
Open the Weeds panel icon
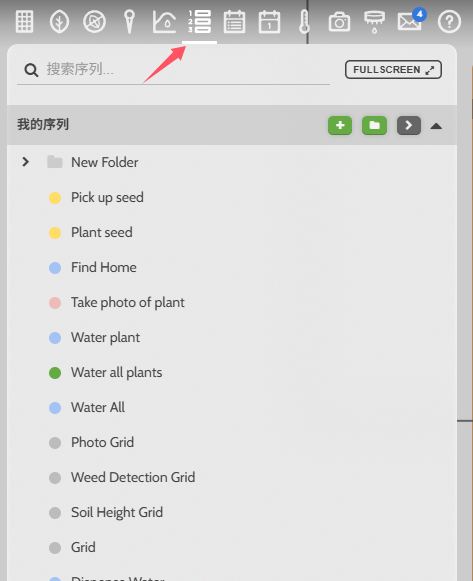pyautogui.click(x=94, y=21)
